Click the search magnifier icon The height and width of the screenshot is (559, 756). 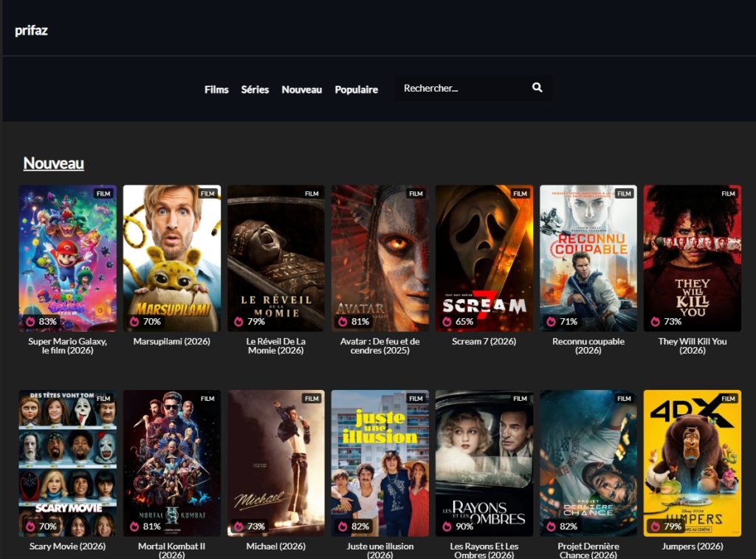(537, 87)
